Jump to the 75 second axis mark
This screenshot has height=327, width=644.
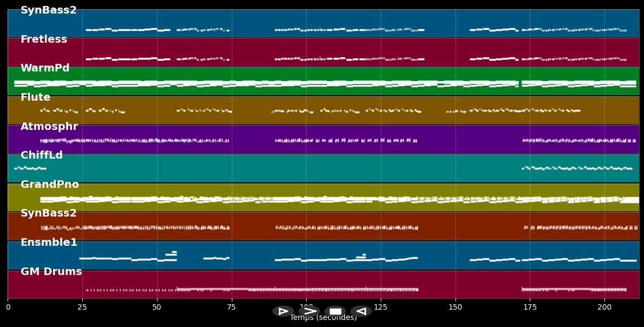tap(231, 307)
